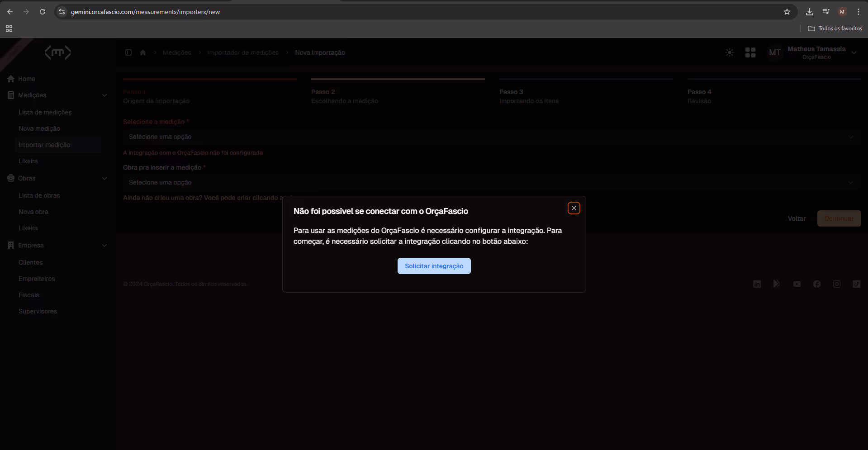Open the LinkedIn footer icon

[x=757, y=284]
